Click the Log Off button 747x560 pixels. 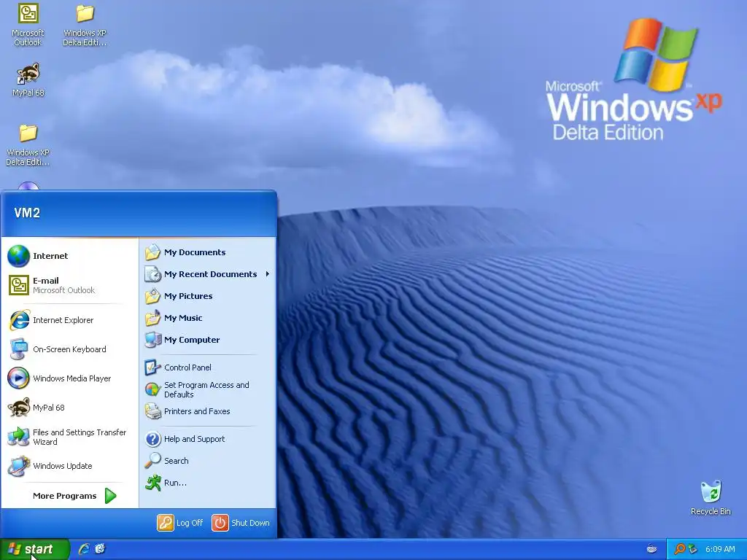pyautogui.click(x=180, y=523)
